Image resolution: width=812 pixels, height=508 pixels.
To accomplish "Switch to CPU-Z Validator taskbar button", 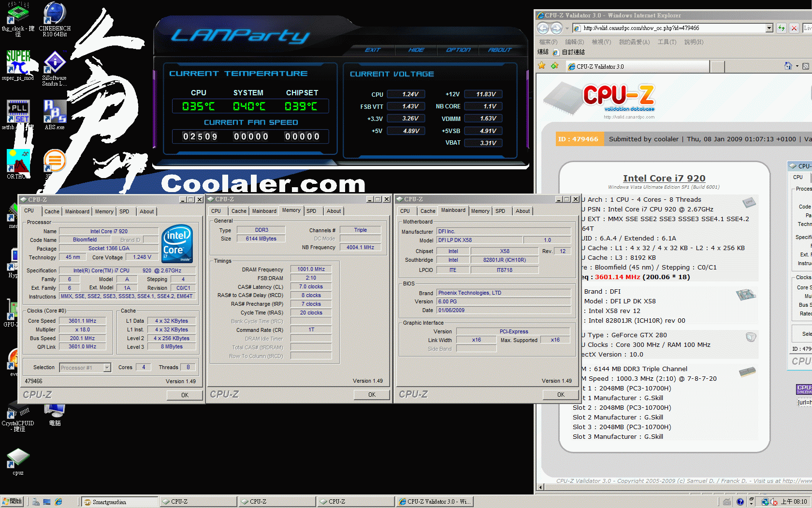I will (x=435, y=502).
